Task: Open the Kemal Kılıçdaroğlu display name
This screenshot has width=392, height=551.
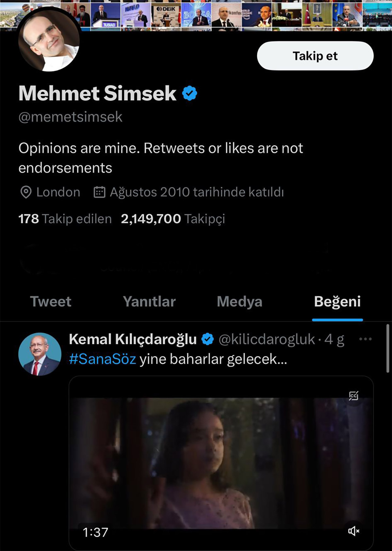Action: pos(133,339)
